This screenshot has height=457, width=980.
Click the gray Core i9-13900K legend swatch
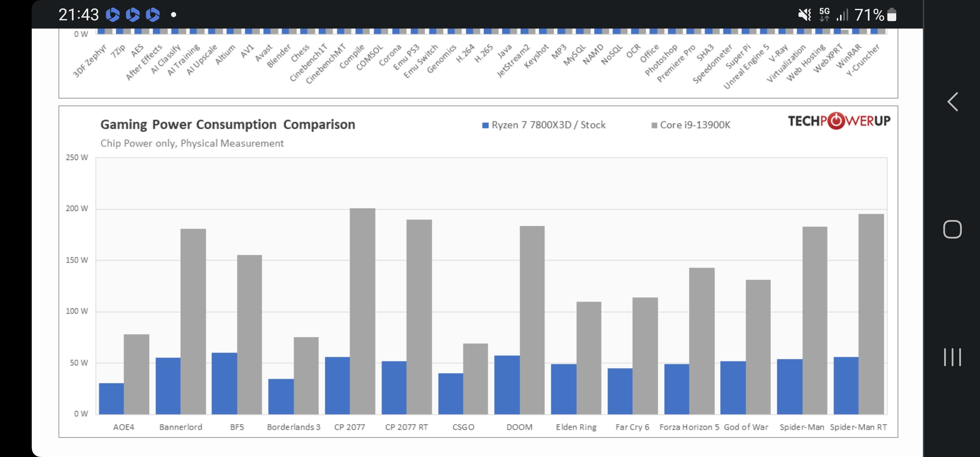[654, 125]
